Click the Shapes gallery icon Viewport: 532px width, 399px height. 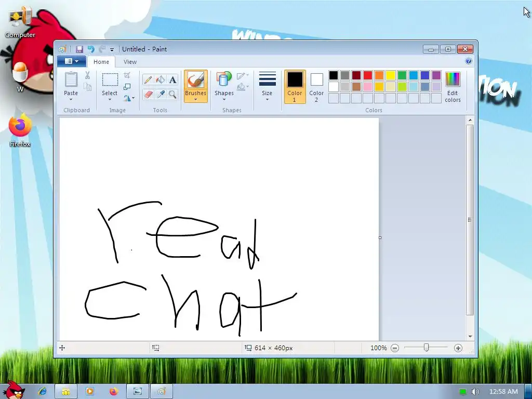pos(224,79)
